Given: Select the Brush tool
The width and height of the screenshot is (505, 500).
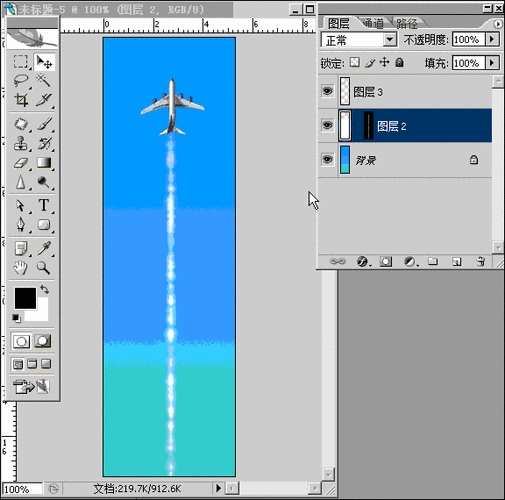Looking at the screenshot, I should coord(44,124).
